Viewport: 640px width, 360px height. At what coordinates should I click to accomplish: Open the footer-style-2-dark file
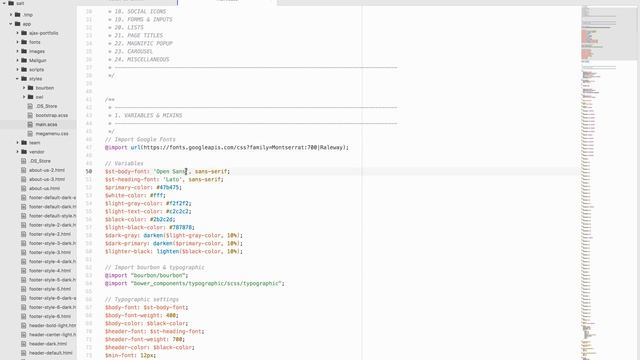52,225
